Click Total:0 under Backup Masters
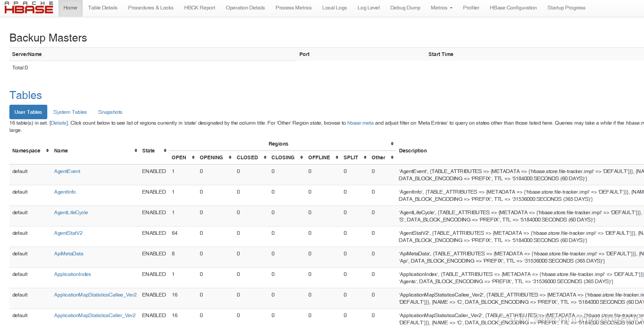 point(20,68)
